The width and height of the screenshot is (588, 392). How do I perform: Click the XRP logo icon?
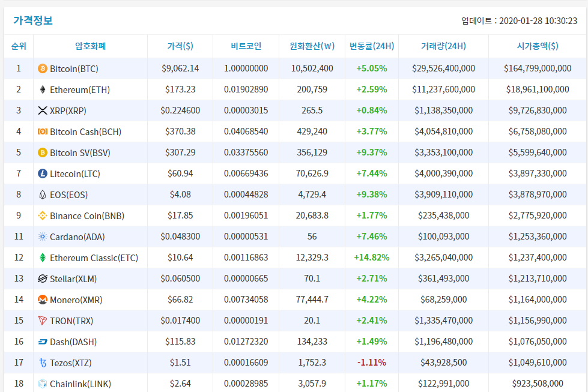43,110
